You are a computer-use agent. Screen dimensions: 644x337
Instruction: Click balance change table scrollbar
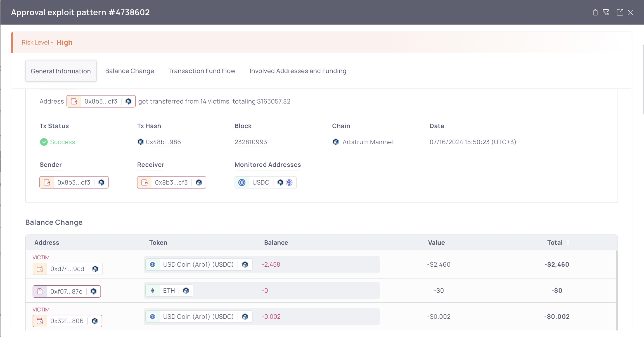point(617,290)
